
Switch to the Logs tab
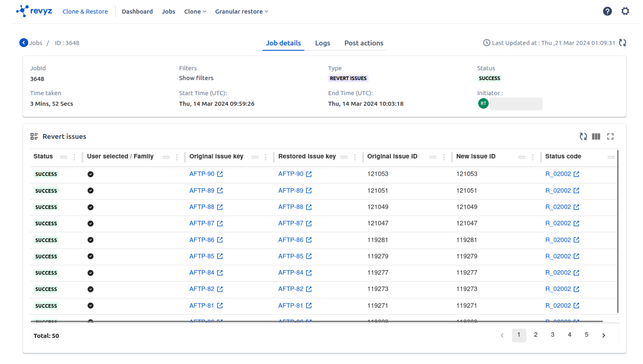[322, 43]
